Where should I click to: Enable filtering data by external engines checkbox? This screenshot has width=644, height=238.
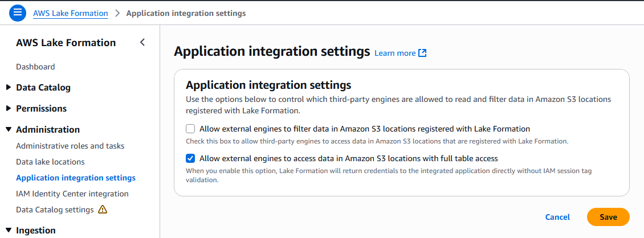click(190, 129)
